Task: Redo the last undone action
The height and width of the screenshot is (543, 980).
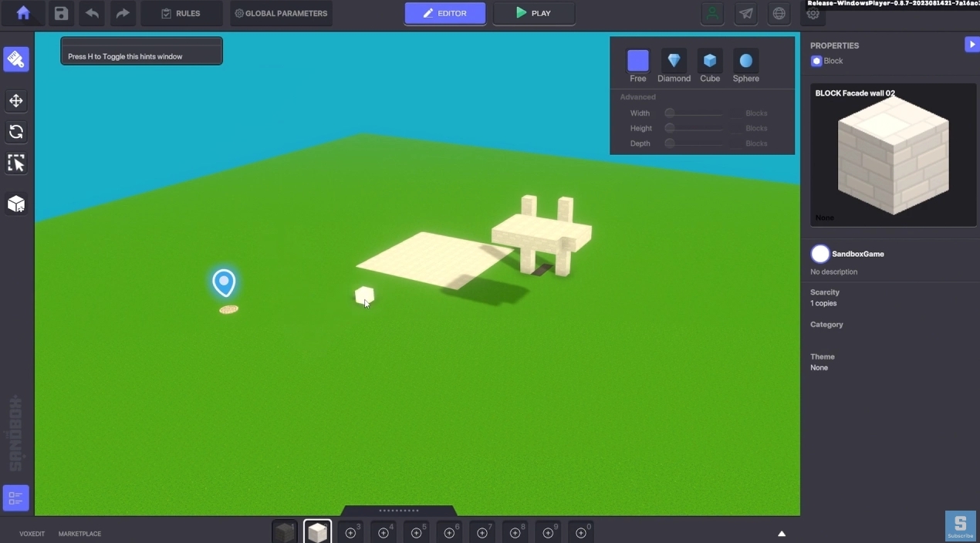Action: 123,13
